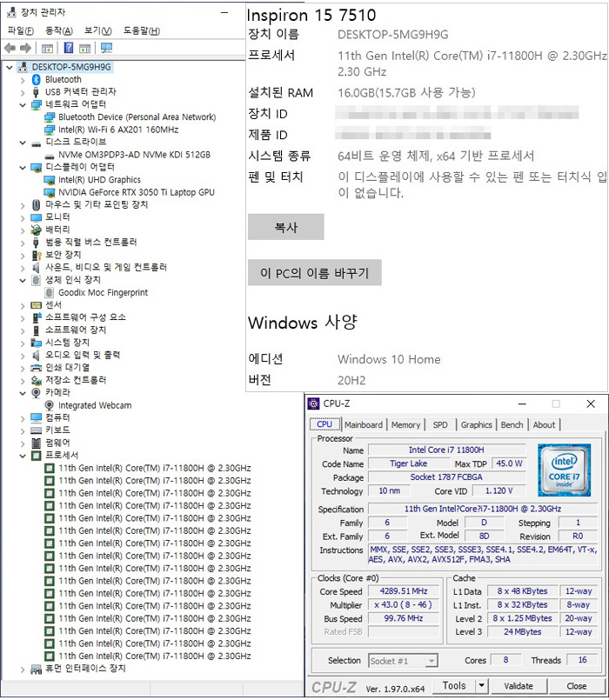Expand the 오디오 입력 및 출력 node
The image size is (609, 700).
click(x=23, y=356)
